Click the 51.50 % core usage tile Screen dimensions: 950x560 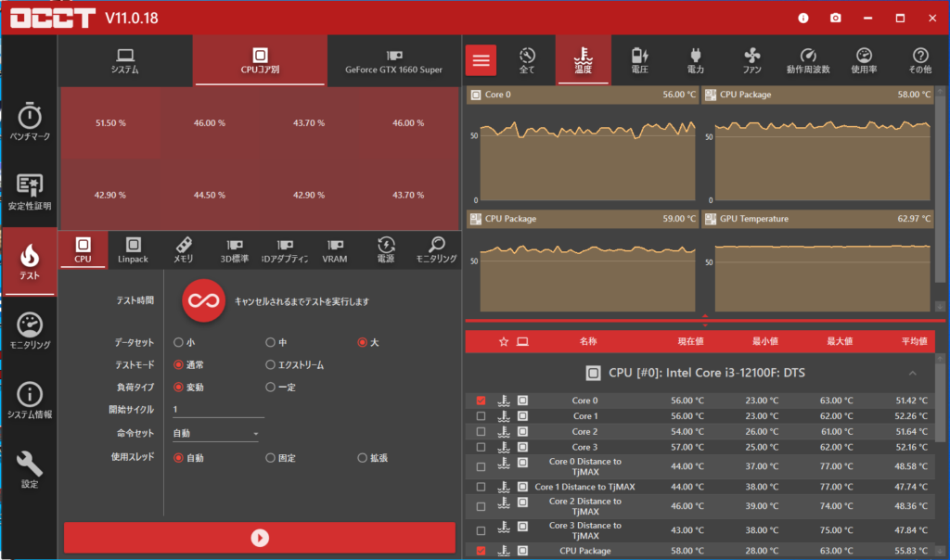tap(110, 123)
